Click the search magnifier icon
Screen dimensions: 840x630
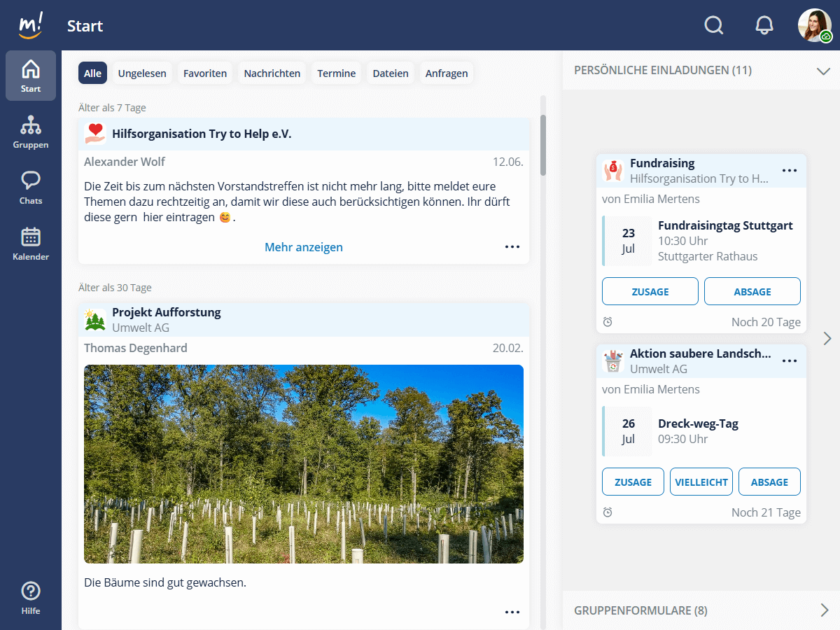714,25
